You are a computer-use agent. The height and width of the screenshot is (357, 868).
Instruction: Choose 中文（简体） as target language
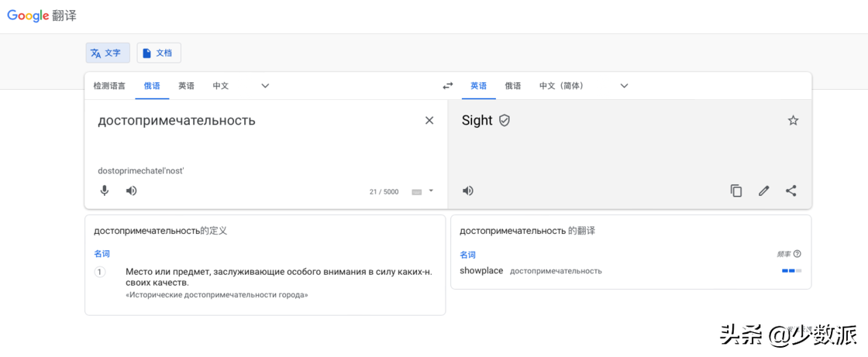[x=563, y=86]
